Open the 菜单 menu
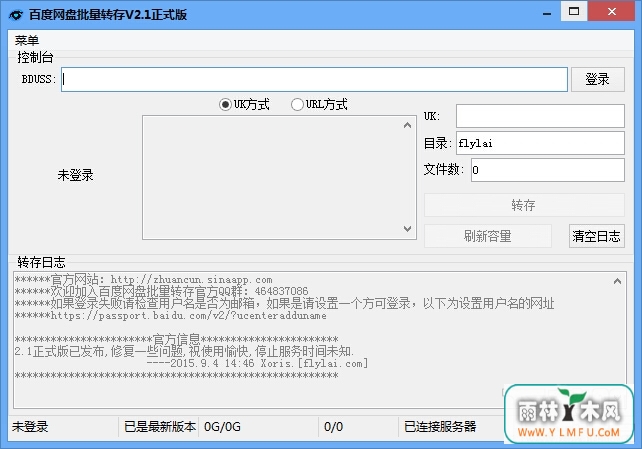Image resolution: width=642 pixels, height=449 pixels. pos(27,40)
